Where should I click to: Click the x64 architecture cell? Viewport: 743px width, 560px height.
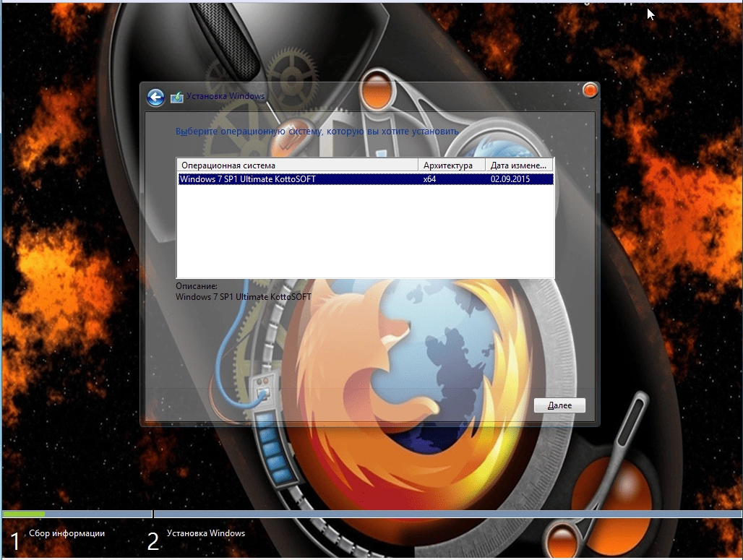429,179
